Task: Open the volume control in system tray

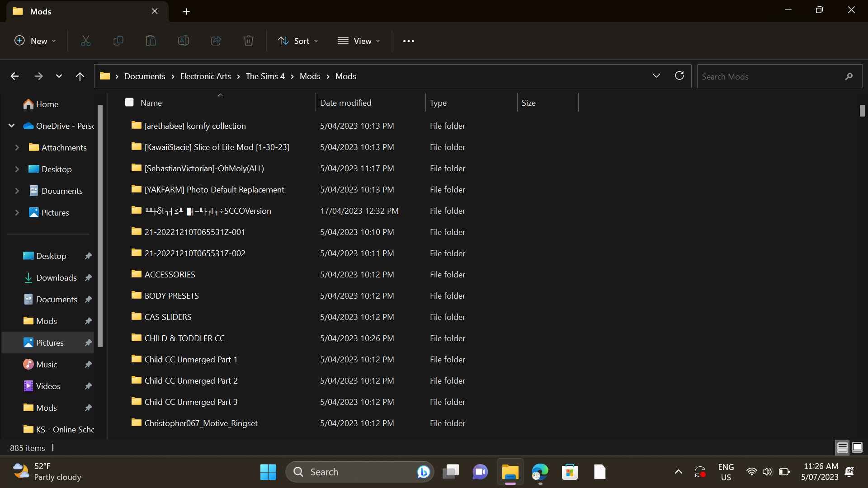Action: point(767,472)
